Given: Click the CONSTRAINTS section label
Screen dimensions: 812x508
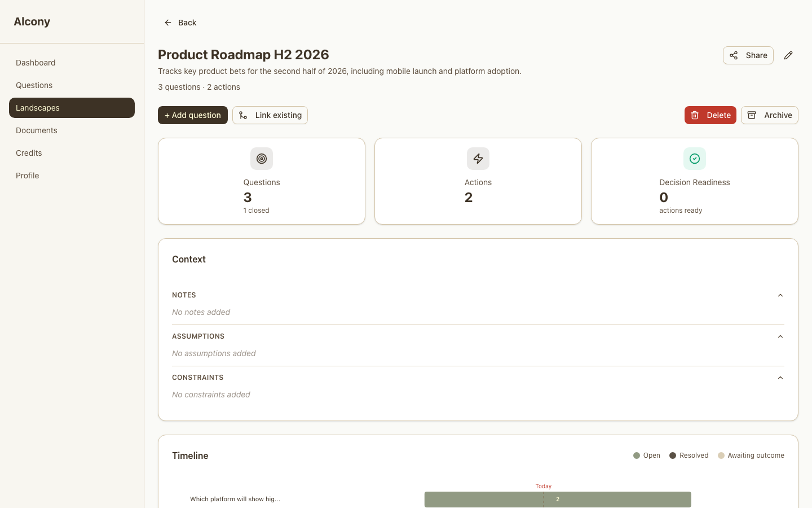Looking at the screenshot, I should click(x=197, y=378).
